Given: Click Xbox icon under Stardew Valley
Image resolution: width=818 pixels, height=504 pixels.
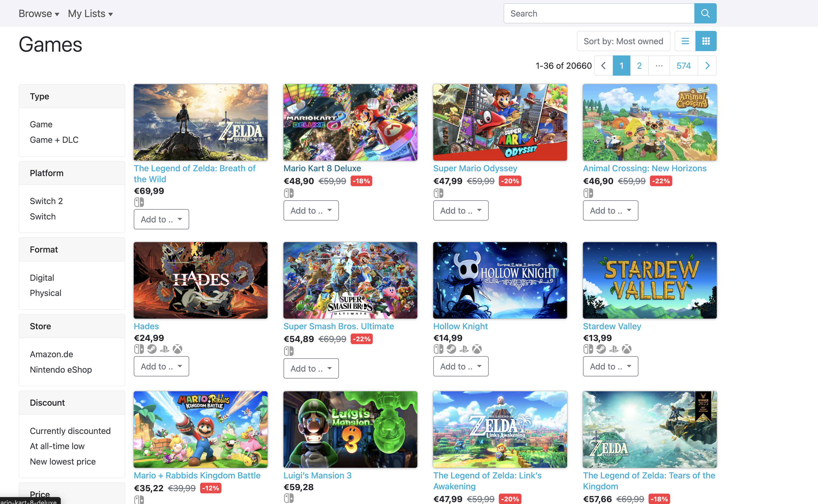Looking at the screenshot, I should (627, 349).
